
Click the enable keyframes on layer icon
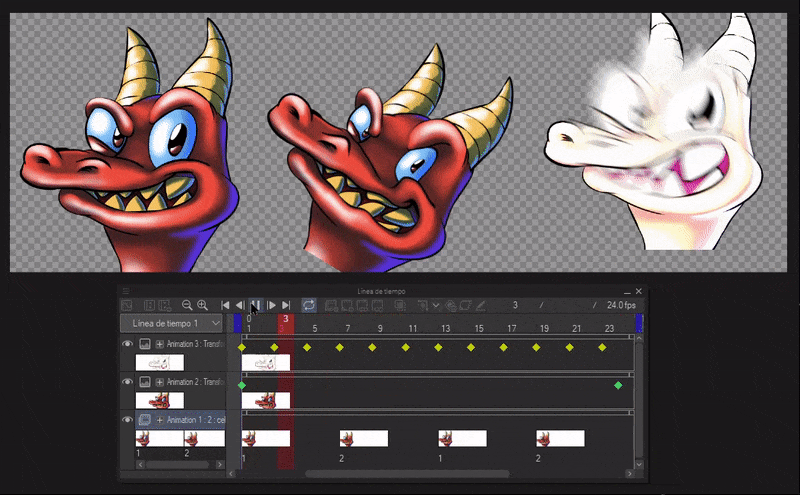[422, 305]
